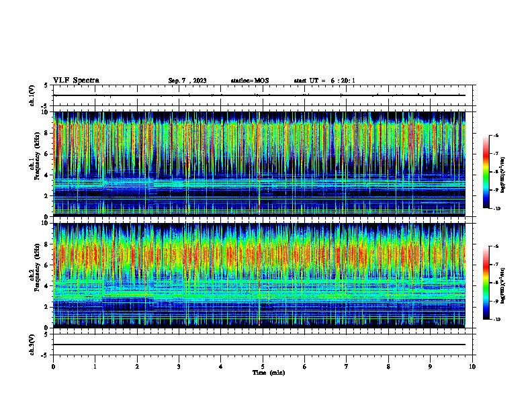532x411 pixels.
Task: Click the ch.1 colorbar log(PSD) units label
Action: (503, 175)
